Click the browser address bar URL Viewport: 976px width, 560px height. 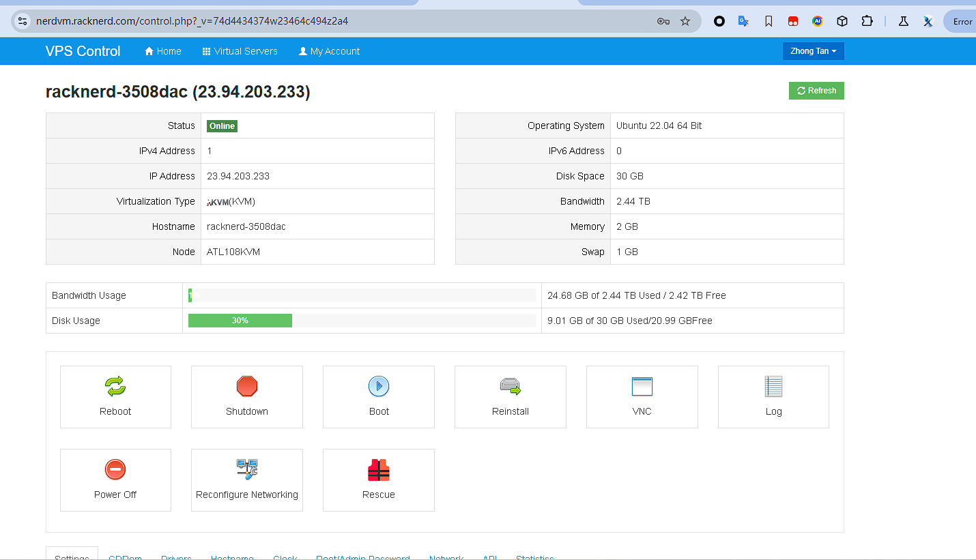[192, 21]
